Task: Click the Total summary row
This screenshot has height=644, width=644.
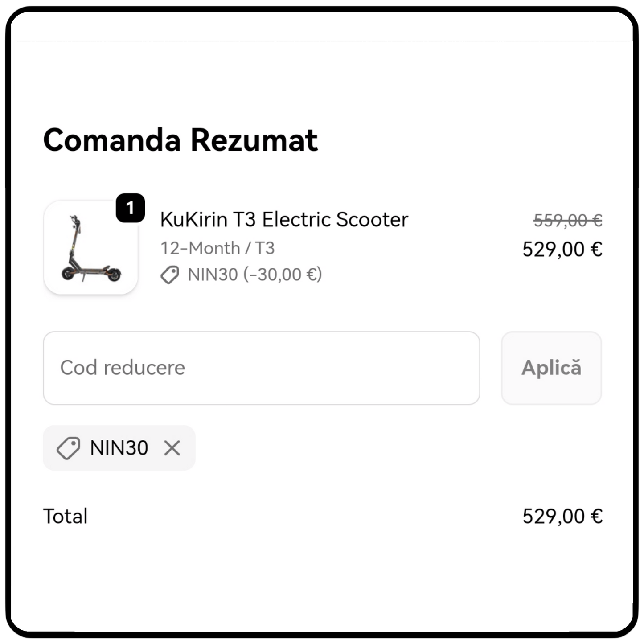Action: pos(322,516)
